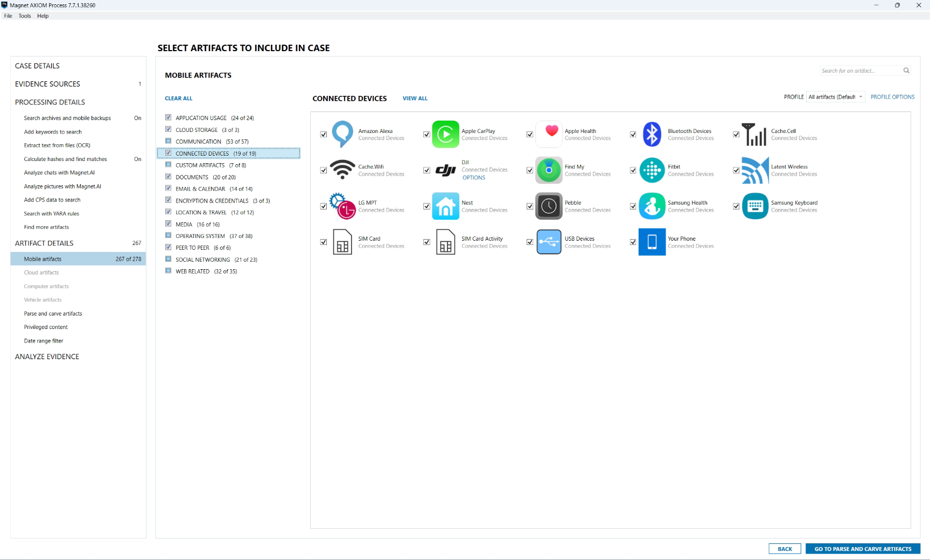The image size is (930, 560).
Task: Click the SIM Card icon
Action: click(x=342, y=242)
